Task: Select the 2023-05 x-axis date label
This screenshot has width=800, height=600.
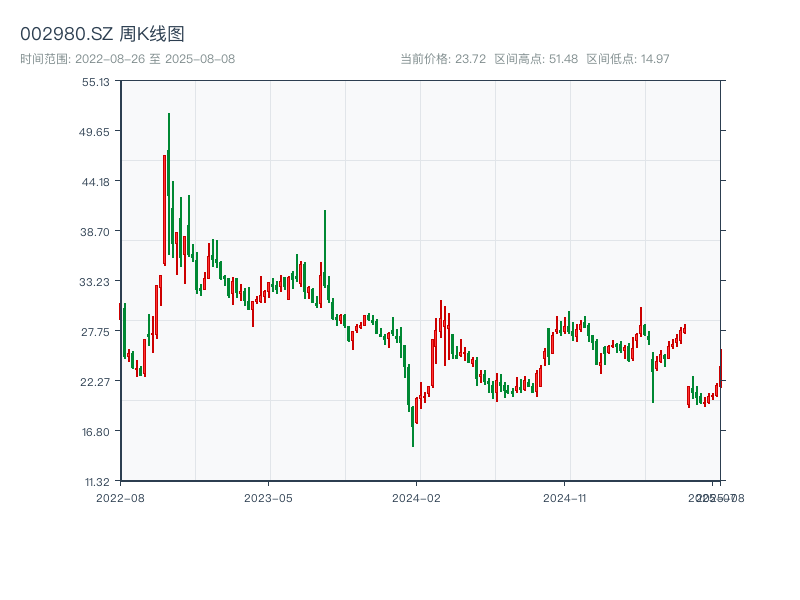Action: [268, 497]
